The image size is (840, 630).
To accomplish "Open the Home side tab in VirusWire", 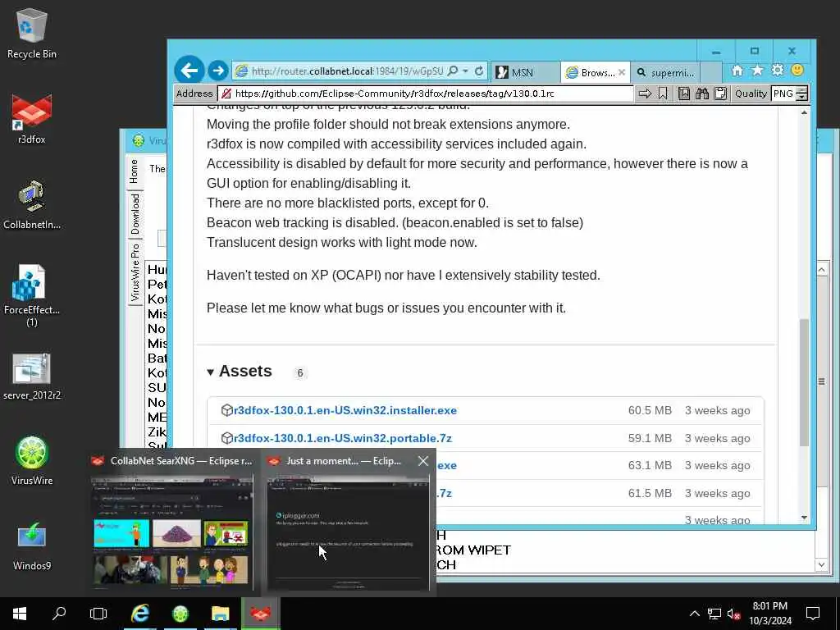I will 135,171.
